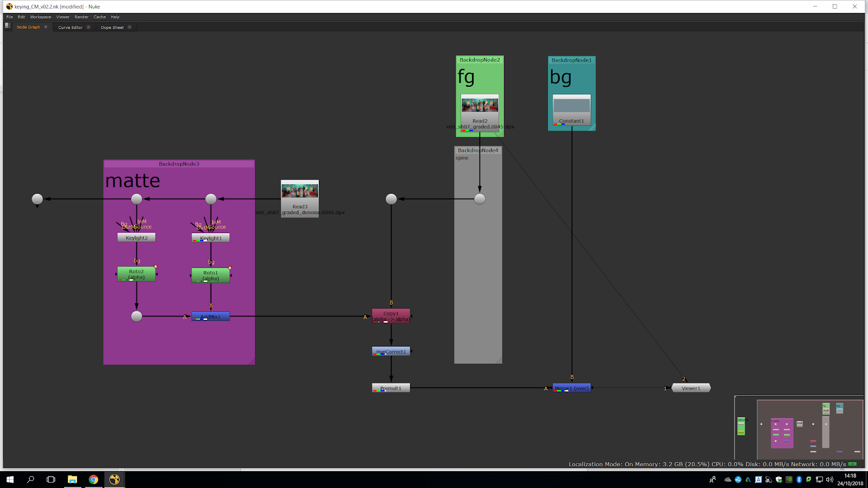Click the Read3 node thumbnail
The width and height of the screenshot is (868, 488).
300,191
